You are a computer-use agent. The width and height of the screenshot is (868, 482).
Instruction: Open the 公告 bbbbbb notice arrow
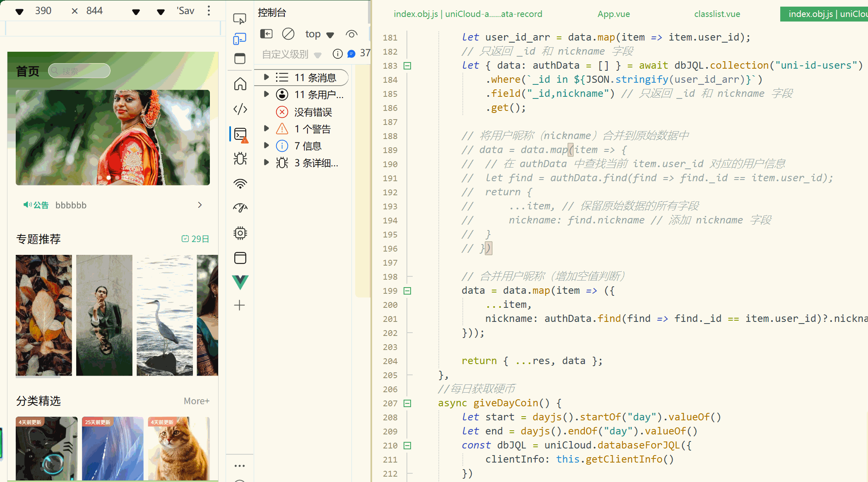pos(200,205)
